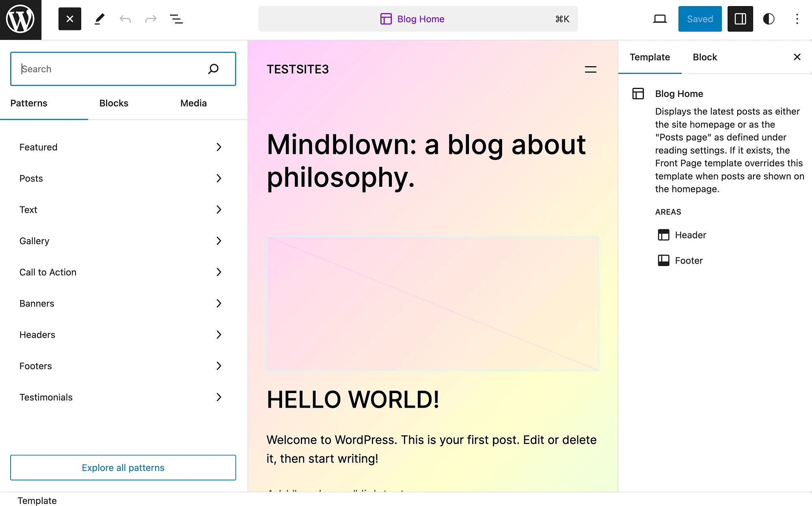Click the Saved button
812x506 pixels.
[699, 19]
